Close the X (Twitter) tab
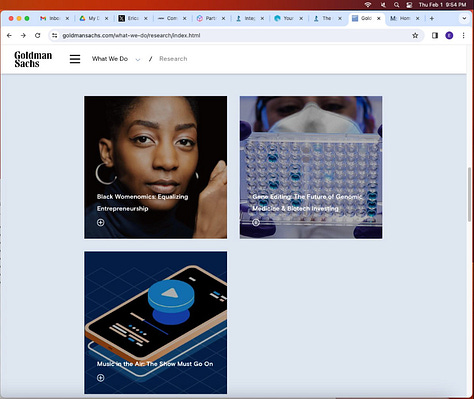 tap(145, 18)
